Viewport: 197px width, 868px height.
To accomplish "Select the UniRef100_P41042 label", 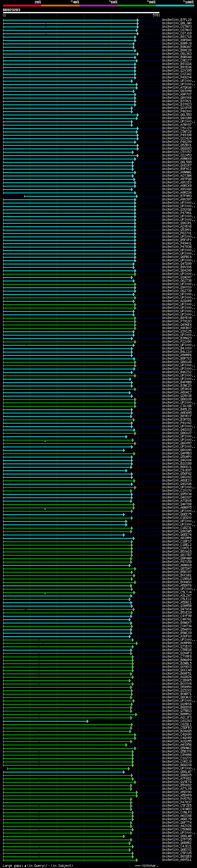I will pyautogui.click(x=177, y=423).
